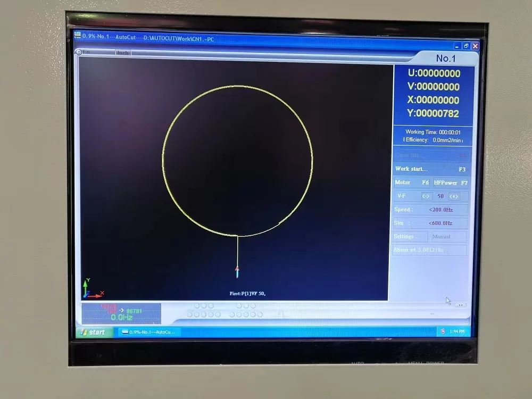
Task: Switch to the Inch tab
Action: 122,52
